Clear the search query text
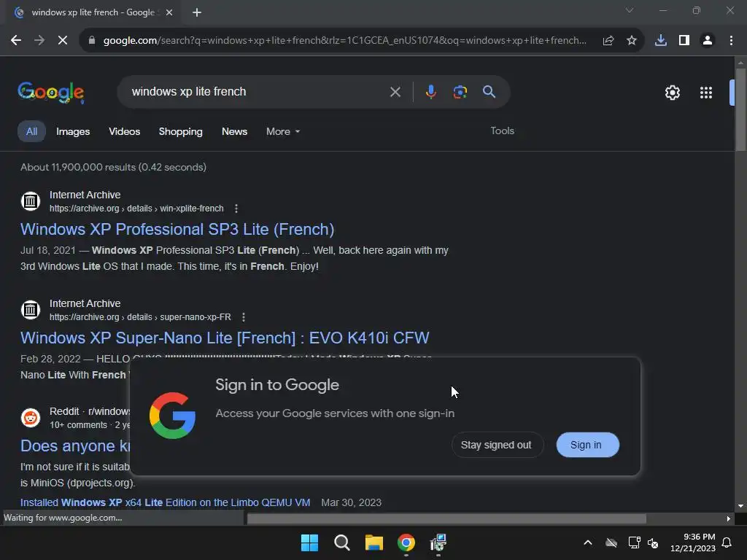 (395, 92)
